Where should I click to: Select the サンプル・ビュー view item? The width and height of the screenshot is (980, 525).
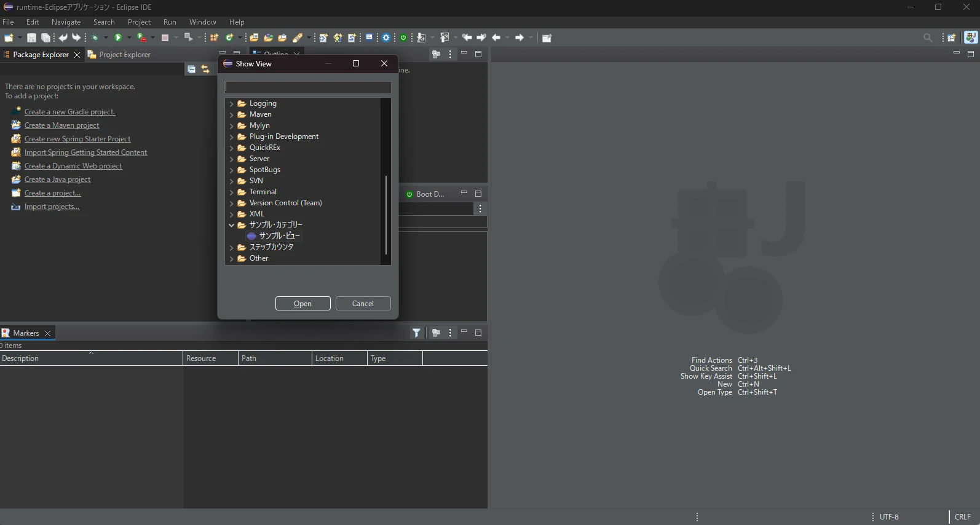tap(274, 236)
